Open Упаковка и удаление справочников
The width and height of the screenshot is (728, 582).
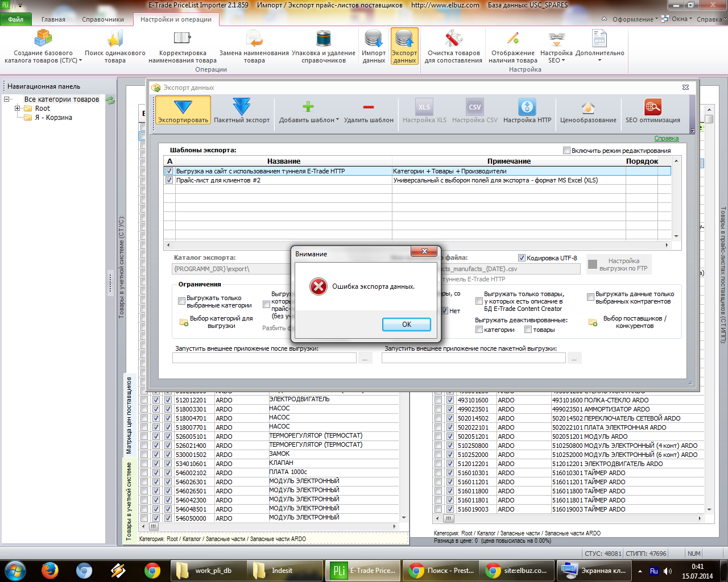324,47
